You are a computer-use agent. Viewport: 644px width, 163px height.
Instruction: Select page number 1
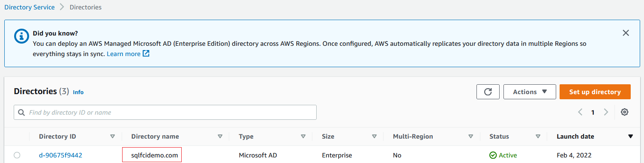593,113
